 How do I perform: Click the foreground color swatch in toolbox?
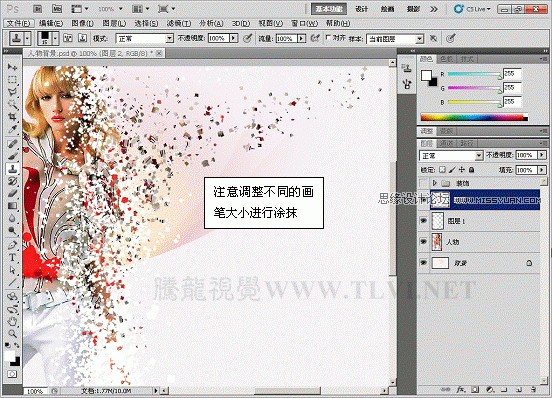click(9, 355)
